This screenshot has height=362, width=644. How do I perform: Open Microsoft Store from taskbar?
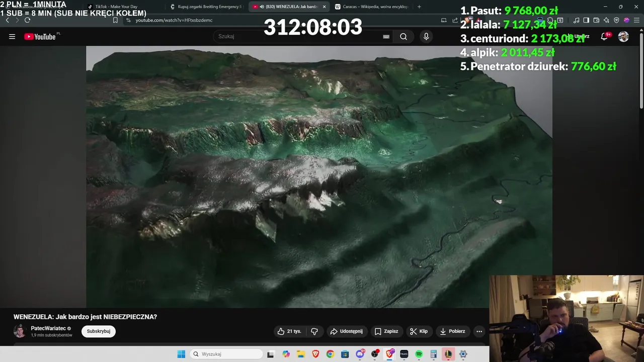point(345,354)
